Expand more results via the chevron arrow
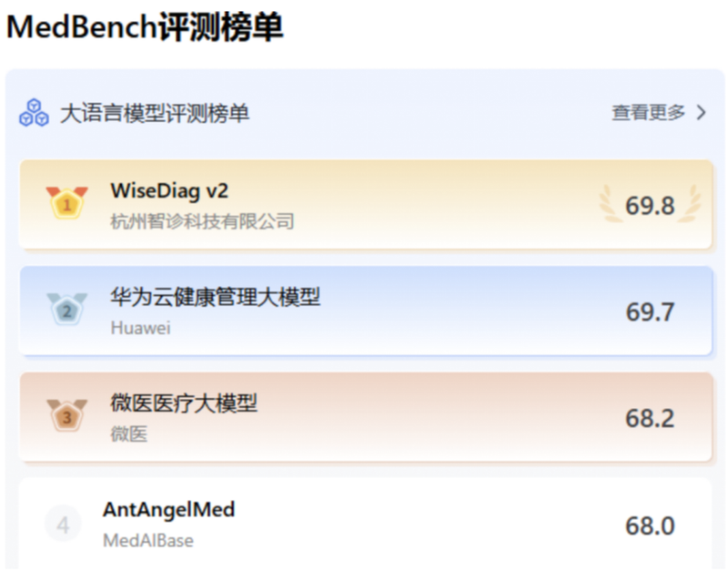This screenshot has height=571, width=728. coord(701,113)
